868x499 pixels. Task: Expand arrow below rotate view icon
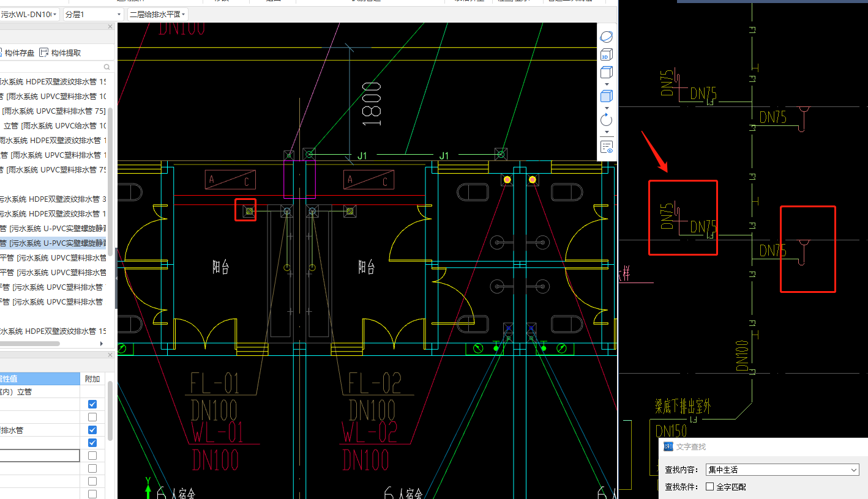pos(607,131)
